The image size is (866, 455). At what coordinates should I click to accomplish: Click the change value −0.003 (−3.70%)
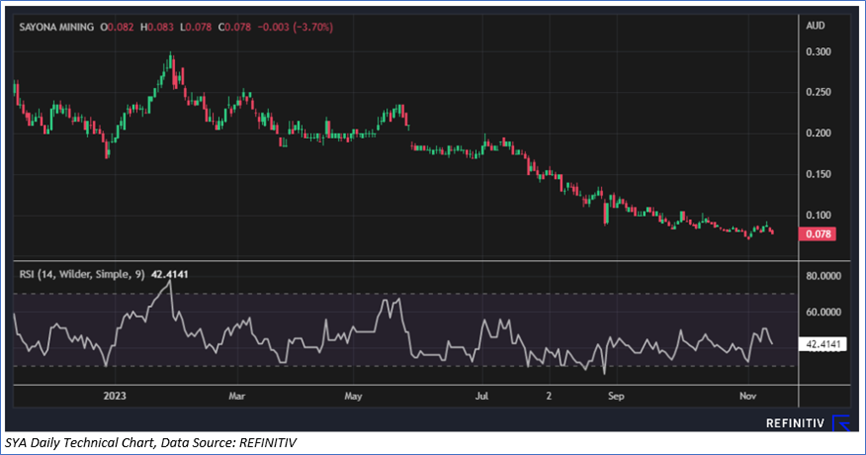[x=295, y=27]
